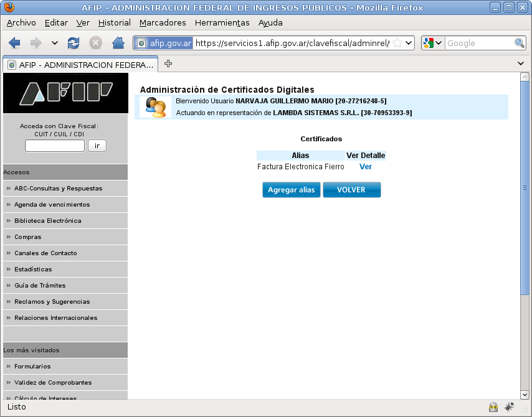Click the page scrollbar down arrow
The height and width of the screenshot is (417, 532).
(525, 395)
